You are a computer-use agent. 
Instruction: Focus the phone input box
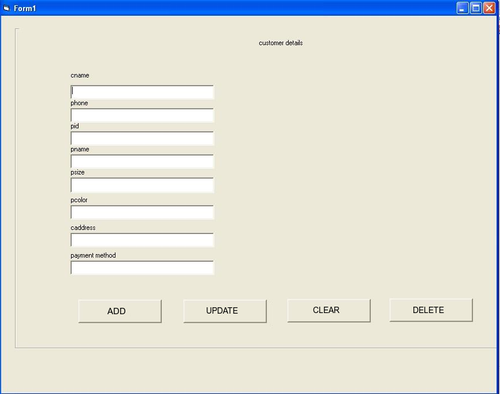[142, 115]
